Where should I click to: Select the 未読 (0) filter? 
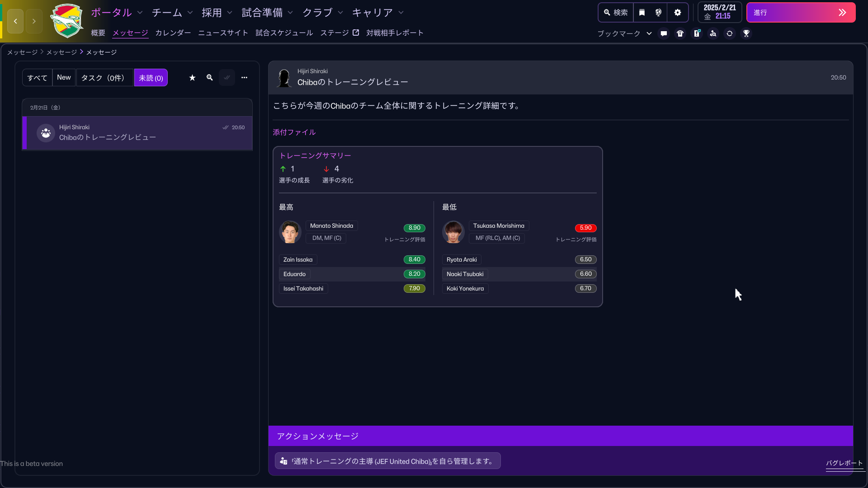tap(151, 78)
